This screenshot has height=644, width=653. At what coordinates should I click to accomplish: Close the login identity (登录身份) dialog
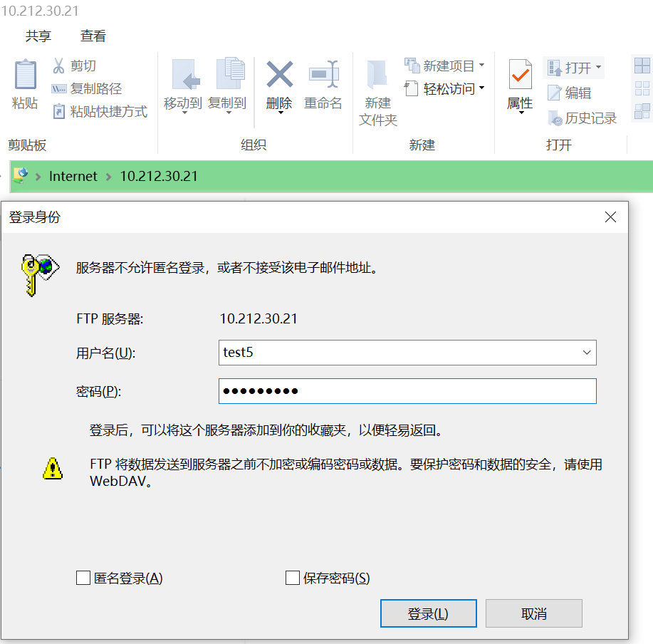610,217
